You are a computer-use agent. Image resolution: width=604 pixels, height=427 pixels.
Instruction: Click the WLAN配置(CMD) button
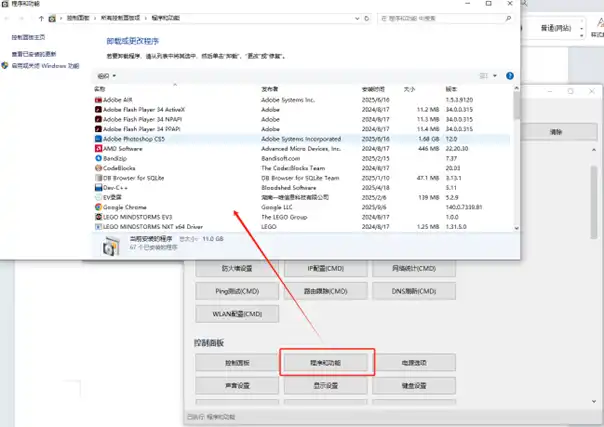237,314
